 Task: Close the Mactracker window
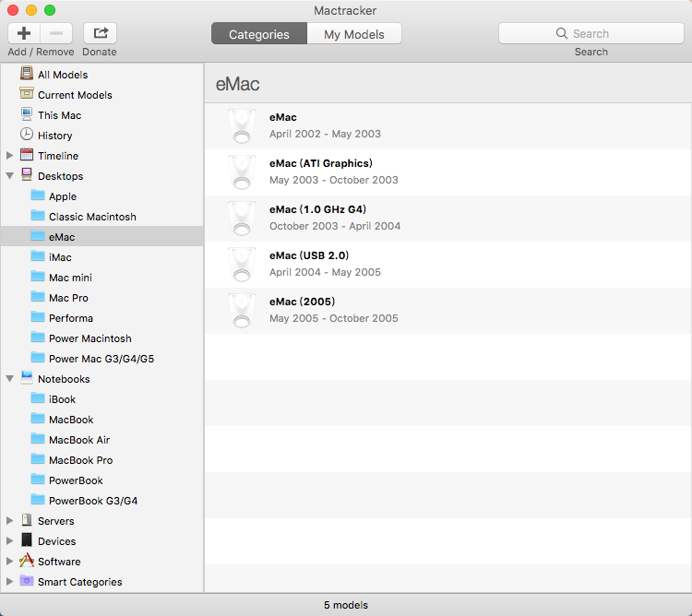pyautogui.click(x=13, y=10)
